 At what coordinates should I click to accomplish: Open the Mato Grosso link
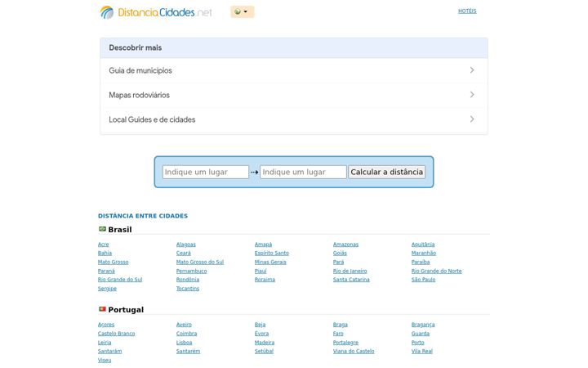point(113,263)
